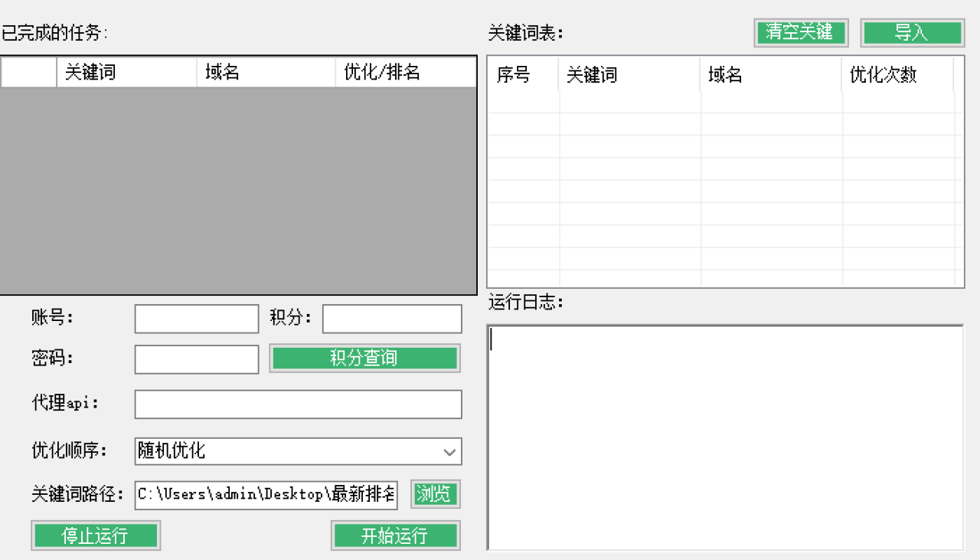The width and height of the screenshot is (980, 560).
Task: Start the task with 开始运行
Action: point(395,535)
